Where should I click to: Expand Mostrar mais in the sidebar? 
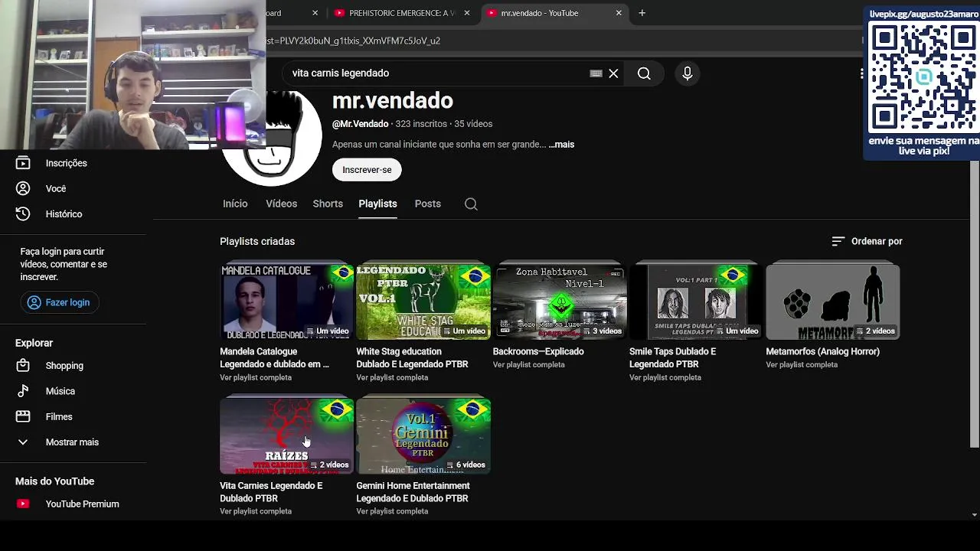tap(73, 442)
